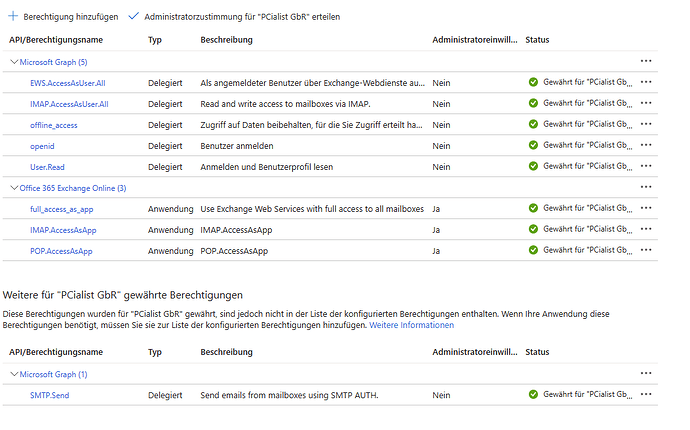The height and width of the screenshot is (430, 690).
Task: Open IMAP.AccessAsApp permission link
Action: click(x=63, y=230)
